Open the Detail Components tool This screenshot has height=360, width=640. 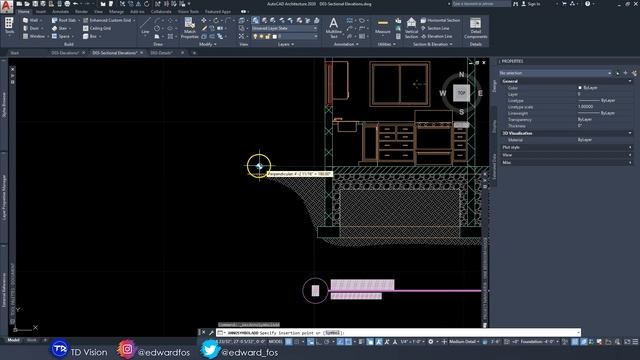coord(476,28)
